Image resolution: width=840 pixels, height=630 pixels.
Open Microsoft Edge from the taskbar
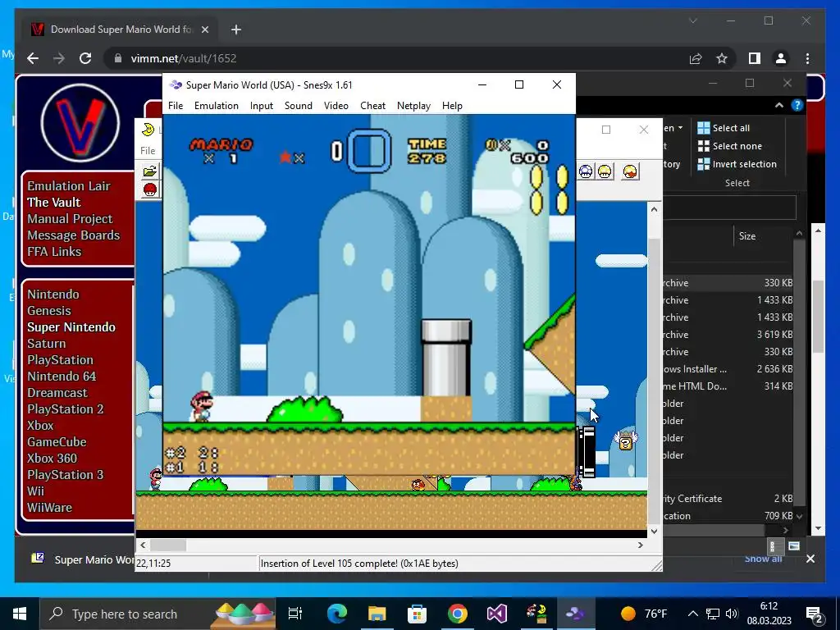(337, 614)
